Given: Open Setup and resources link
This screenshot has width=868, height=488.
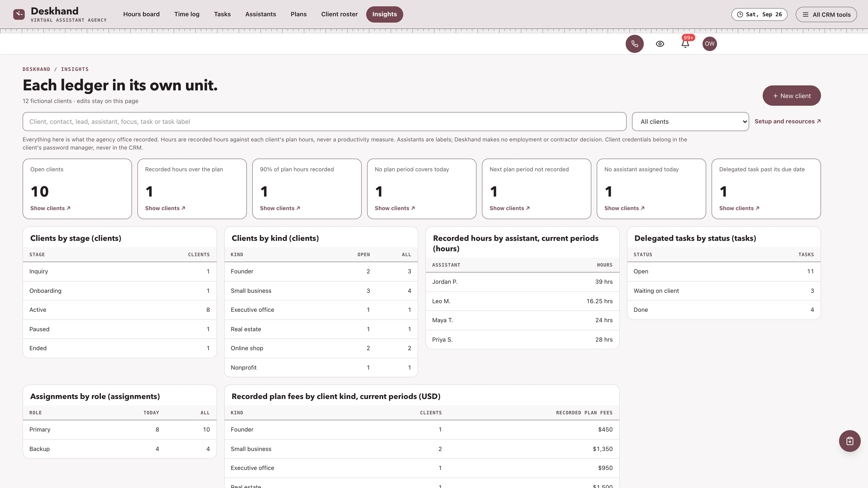Looking at the screenshot, I should pos(788,121).
